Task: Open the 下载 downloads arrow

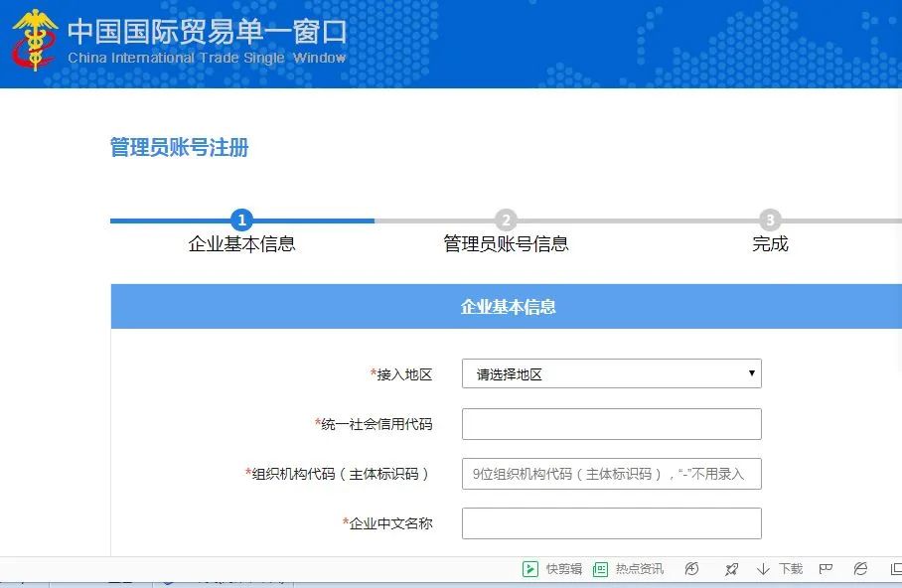Action: [x=780, y=569]
